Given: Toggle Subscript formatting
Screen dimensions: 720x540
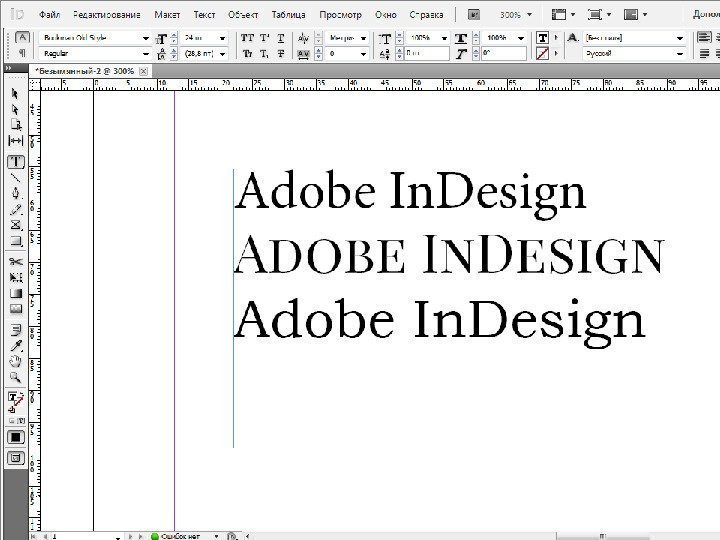Looking at the screenshot, I should (264, 54).
